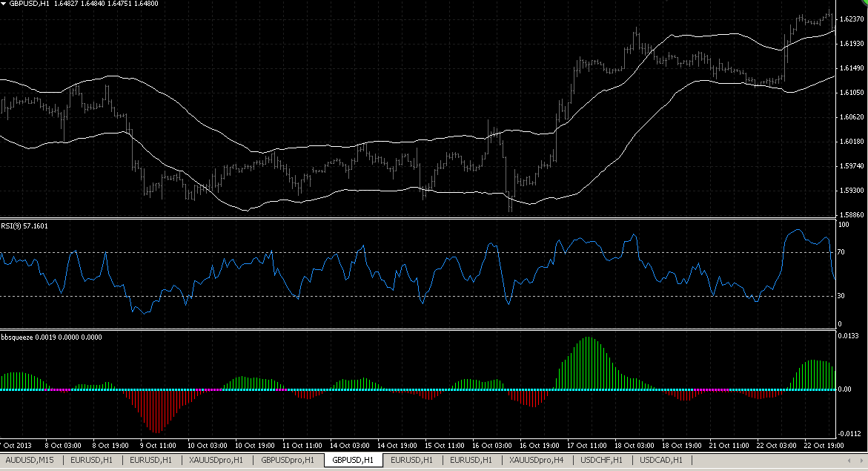This screenshot has height=471, width=868.
Task: Click the 14 Oct 03:00 time label
Action: coord(350,446)
